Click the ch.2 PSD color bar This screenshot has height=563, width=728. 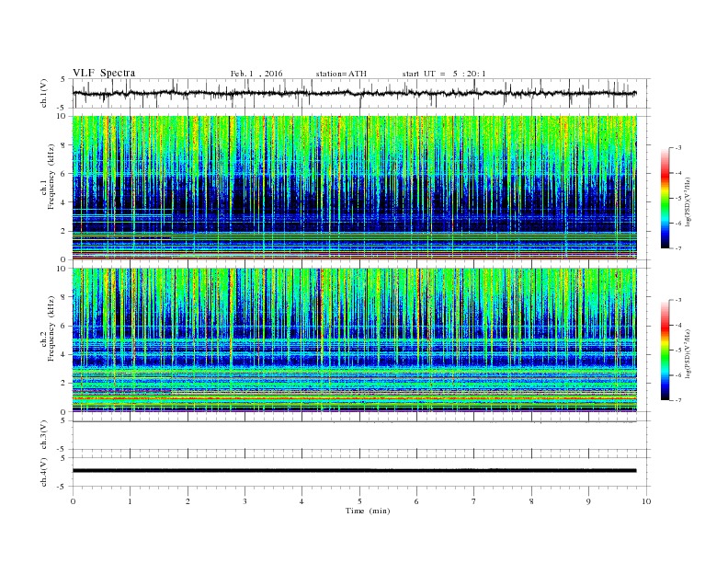point(665,350)
